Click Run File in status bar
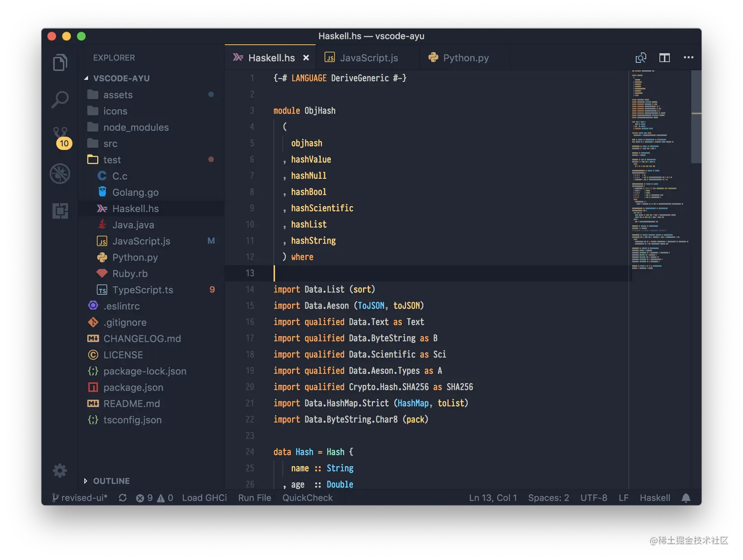The height and width of the screenshot is (560, 743). coord(255,498)
